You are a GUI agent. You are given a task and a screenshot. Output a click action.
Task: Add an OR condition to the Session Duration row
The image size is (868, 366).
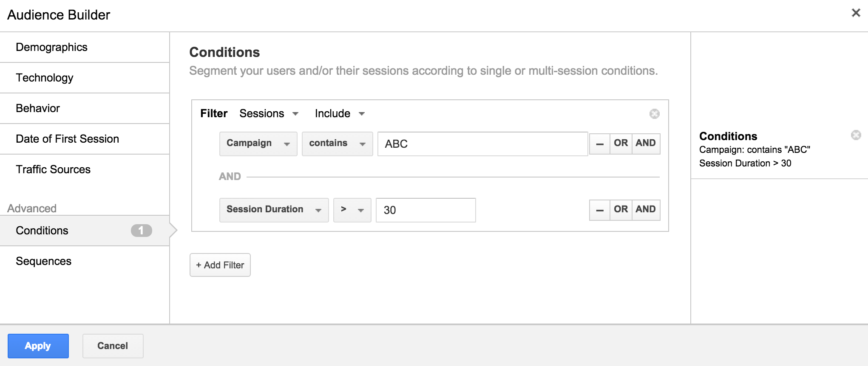pyautogui.click(x=621, y=210)
